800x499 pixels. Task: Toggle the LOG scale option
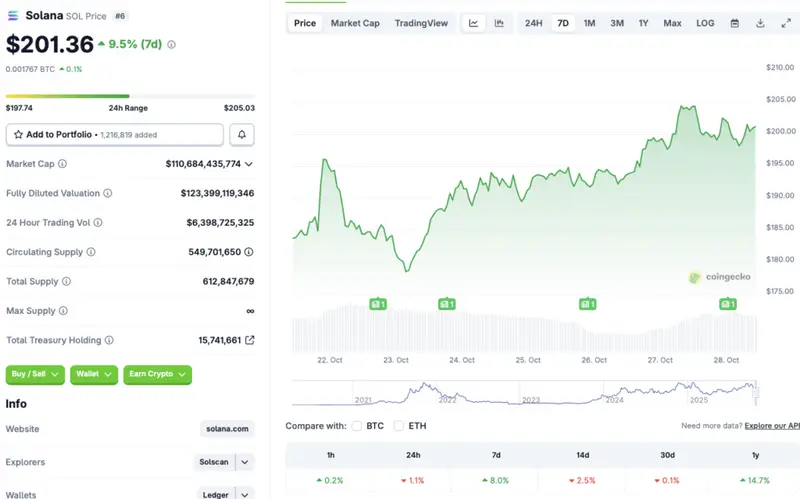pyautogui.click(x=705, y=23)
